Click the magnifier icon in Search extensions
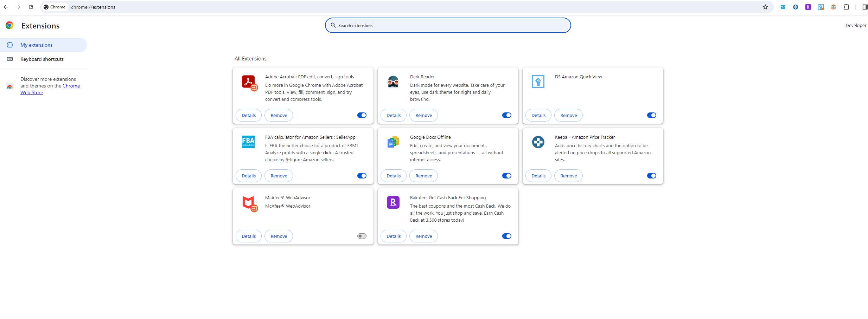Image resolution: width=868 pixels, height=319 pixels. 333,25
